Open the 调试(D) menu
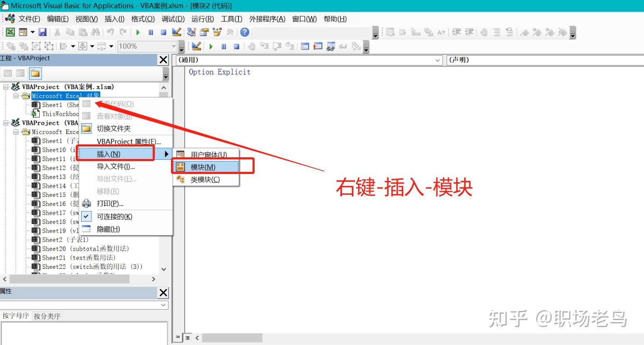The width and height of the screenshot is (644, 345). pos(173,19)
